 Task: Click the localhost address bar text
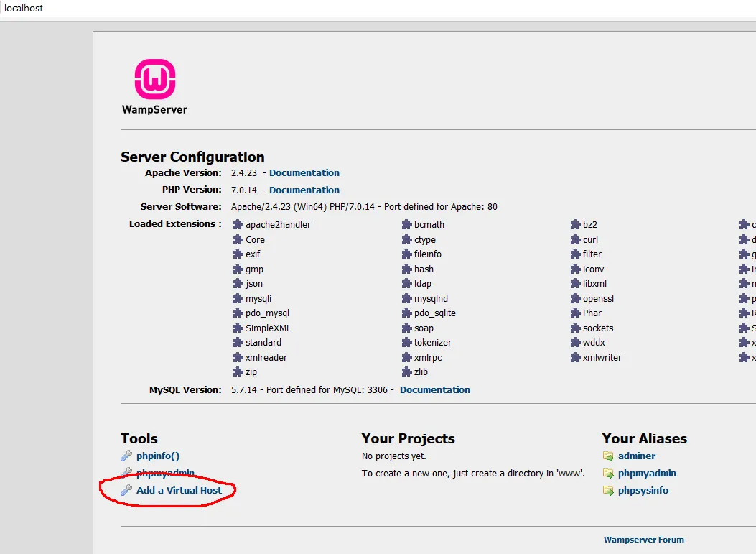(24, 8)
